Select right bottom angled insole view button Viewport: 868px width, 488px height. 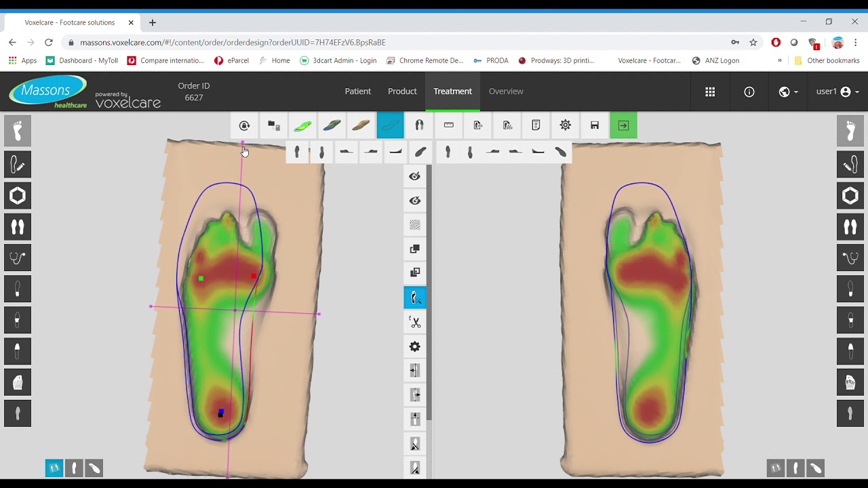815,468
